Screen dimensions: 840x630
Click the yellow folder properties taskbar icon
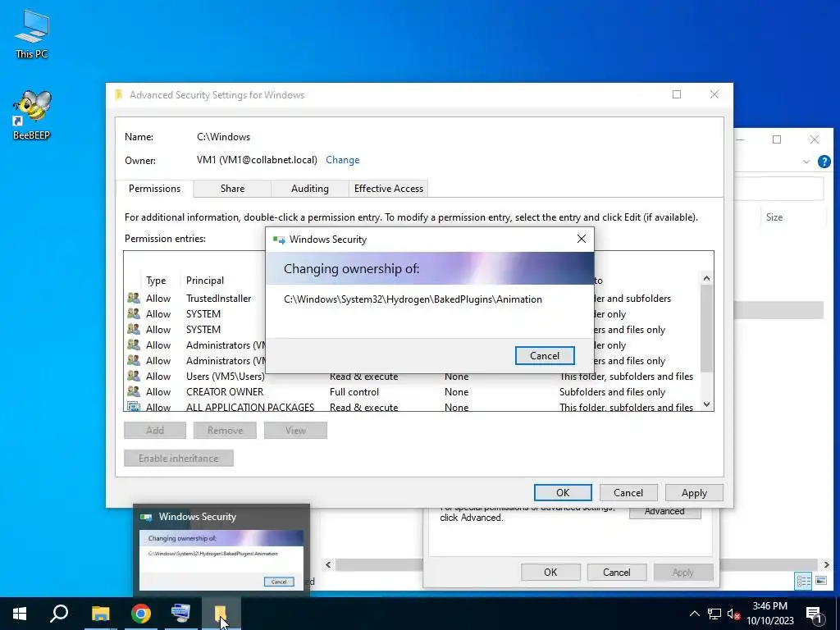tap(221, 614)
